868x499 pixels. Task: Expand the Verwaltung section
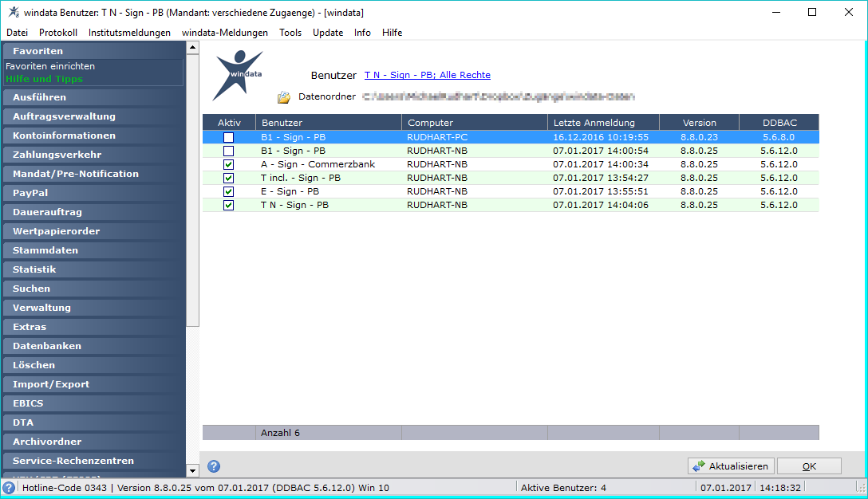coord(94,308)
